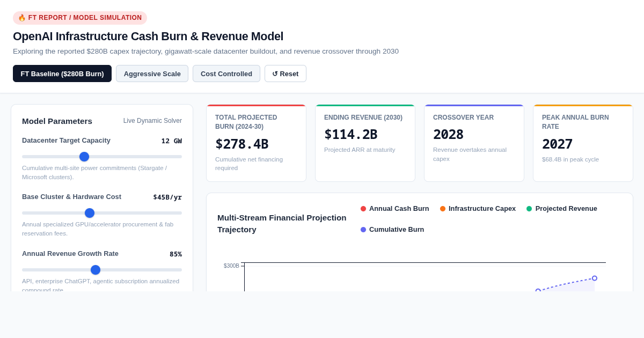
Task: Open the Crossover Year card
Action: coord(474,143)
